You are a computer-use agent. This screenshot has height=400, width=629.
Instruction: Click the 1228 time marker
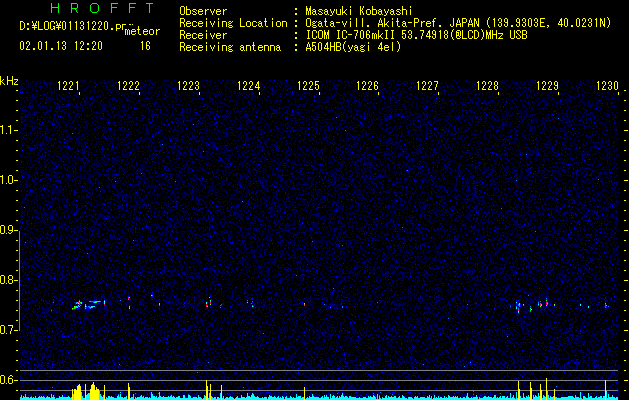pos(487,86)
